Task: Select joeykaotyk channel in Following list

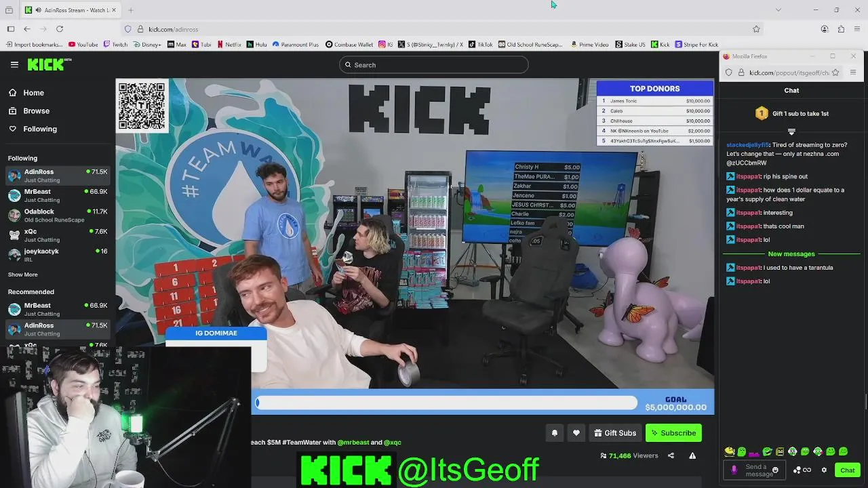Action: pos(58,255)
